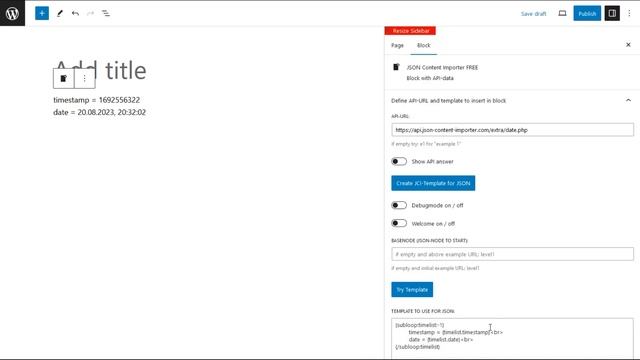Click the 'BASENODE (JSON-NODE TO START)' label
This screenshot has height=360, width=640.
coord(429,240)
